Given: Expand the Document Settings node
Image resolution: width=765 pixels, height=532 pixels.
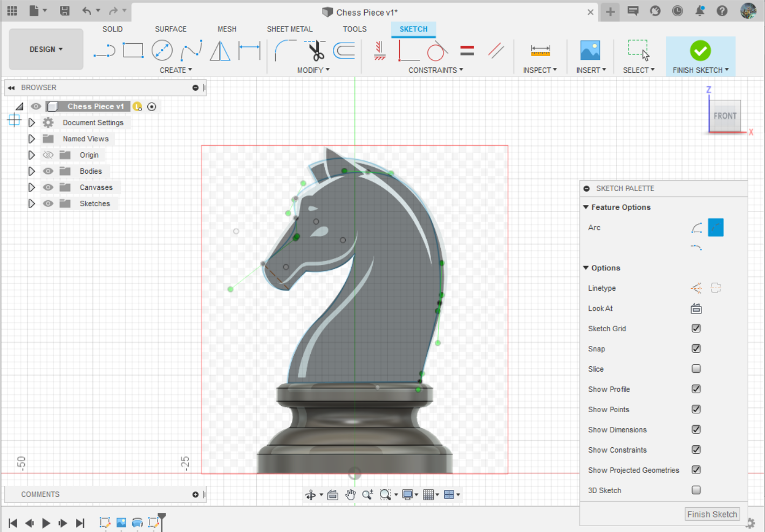Looking at the screenshot, I should point(31,122).
